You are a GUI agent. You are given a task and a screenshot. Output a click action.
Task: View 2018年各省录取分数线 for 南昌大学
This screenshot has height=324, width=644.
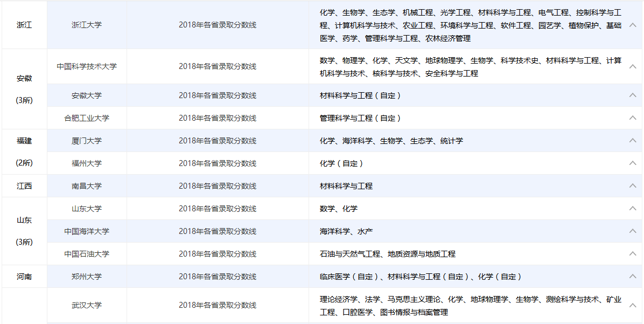click(x=217, y=186)
